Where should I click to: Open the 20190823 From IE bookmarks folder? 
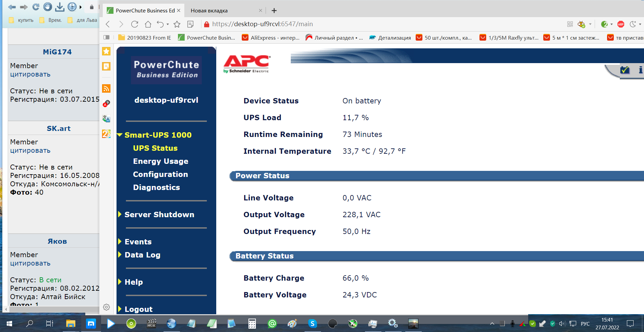tap(145, 38)
